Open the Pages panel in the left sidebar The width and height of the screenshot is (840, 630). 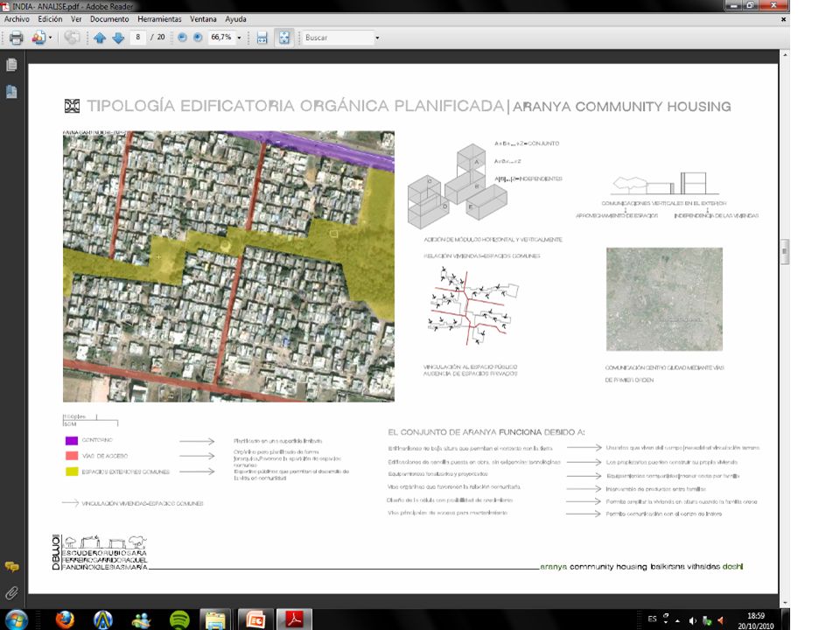11,65
